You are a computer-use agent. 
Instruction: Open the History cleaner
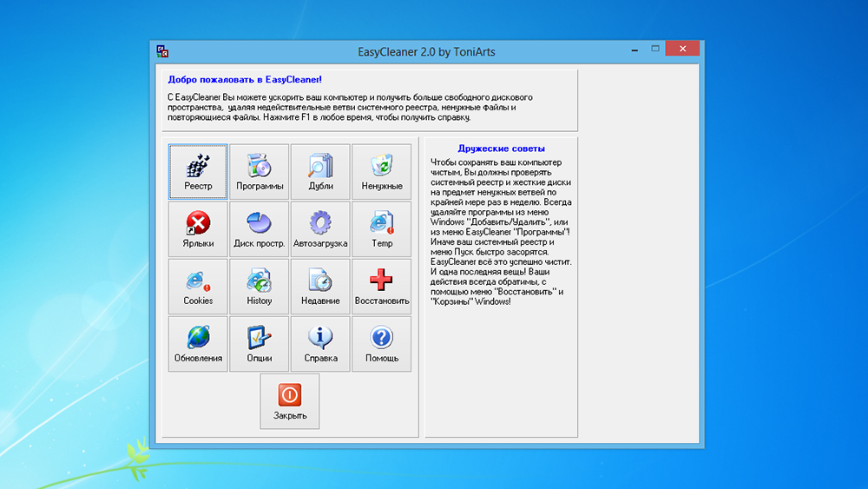(260, 287)
